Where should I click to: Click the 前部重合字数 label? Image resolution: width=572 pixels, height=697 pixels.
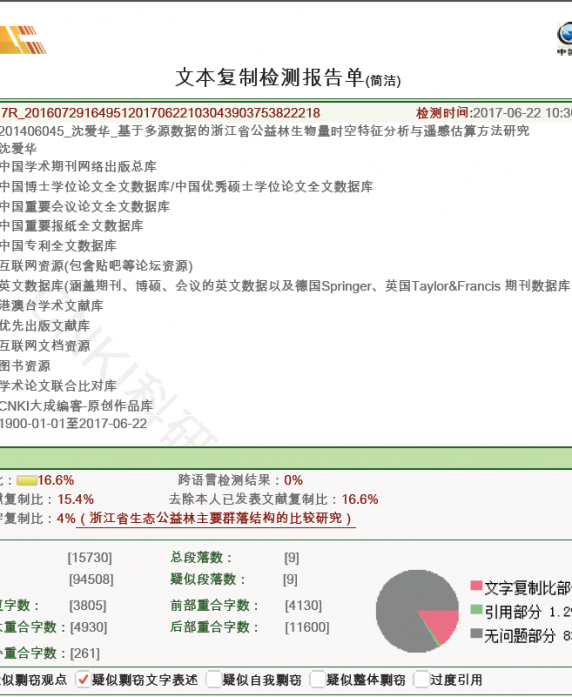point(215,605)
